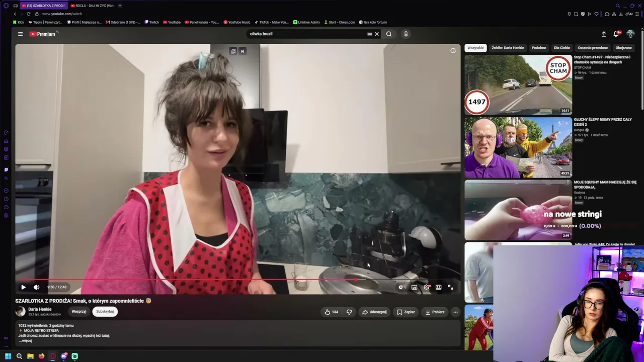The image size is (644, 362).
Task: Start voice search with the microphone
Action: point(406,34)
